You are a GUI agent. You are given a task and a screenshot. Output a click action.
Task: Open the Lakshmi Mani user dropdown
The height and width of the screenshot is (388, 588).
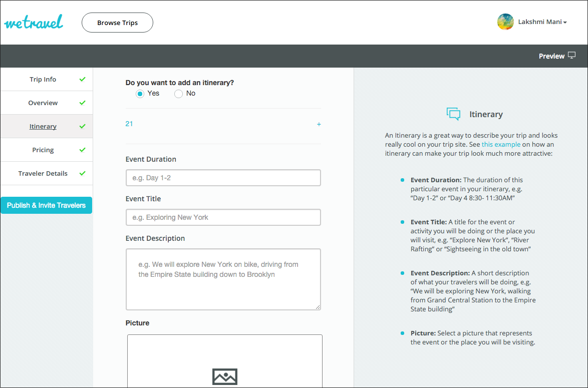(x=541, y=22)
